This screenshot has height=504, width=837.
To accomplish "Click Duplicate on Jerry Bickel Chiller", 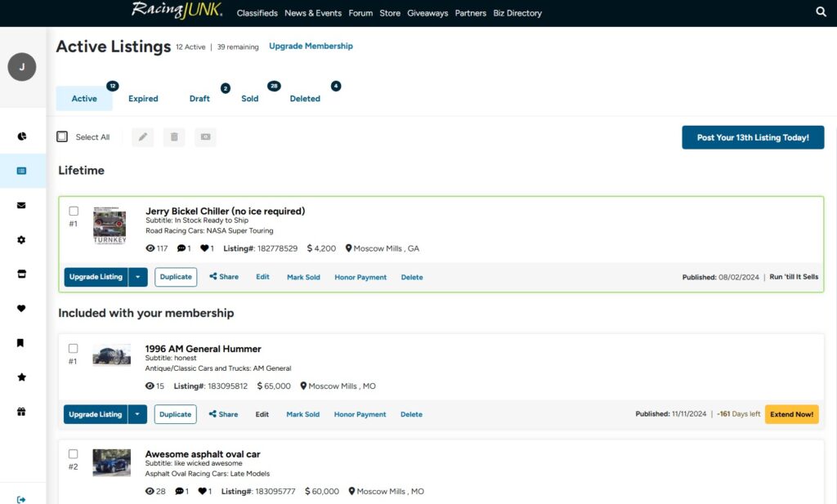I will (x=176, y=277).
